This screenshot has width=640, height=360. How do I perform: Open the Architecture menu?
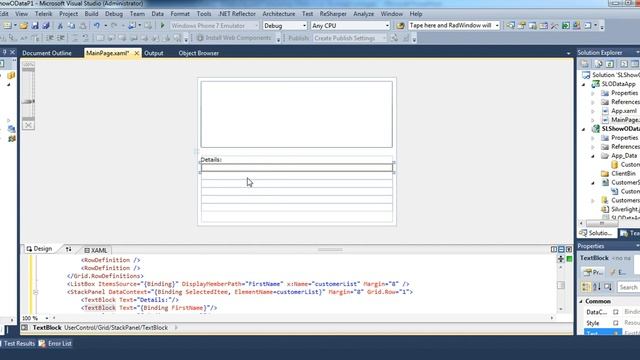(x=278, y=14)
